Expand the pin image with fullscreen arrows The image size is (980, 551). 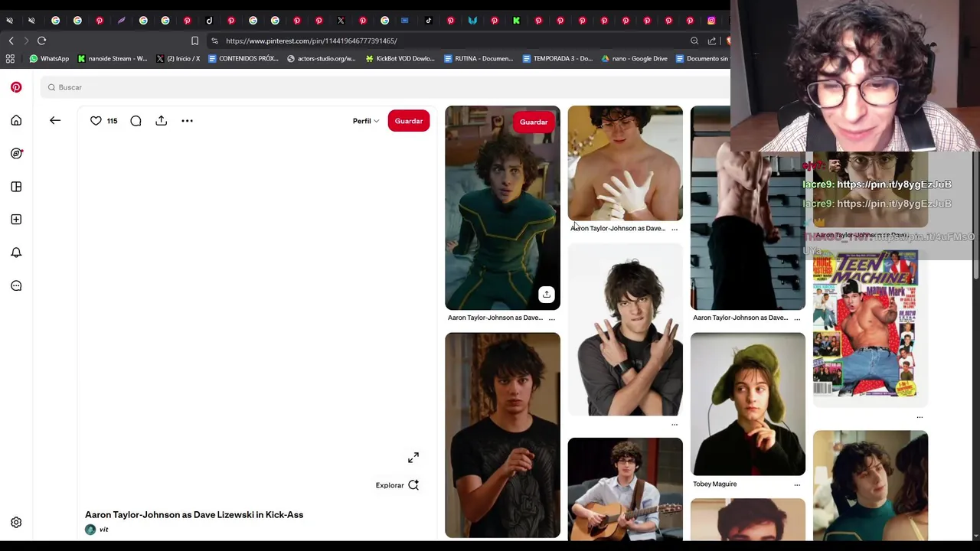pyautogui.click(x=413, y=458)
